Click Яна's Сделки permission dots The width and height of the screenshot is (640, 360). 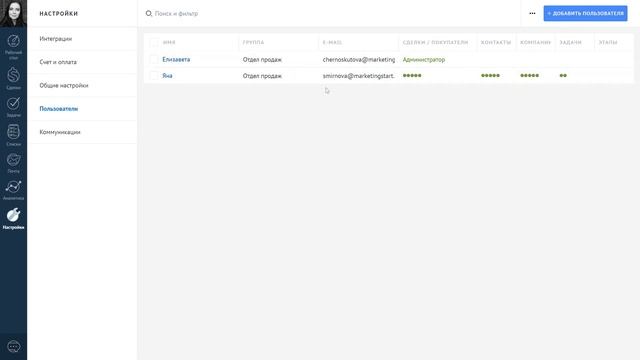pyautogui.click(x=412, y=76)
